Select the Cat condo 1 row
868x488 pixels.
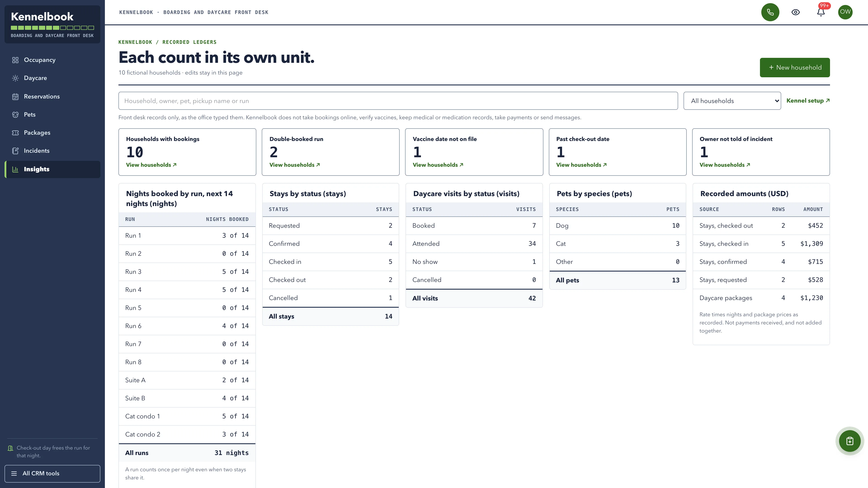(187, 416)
